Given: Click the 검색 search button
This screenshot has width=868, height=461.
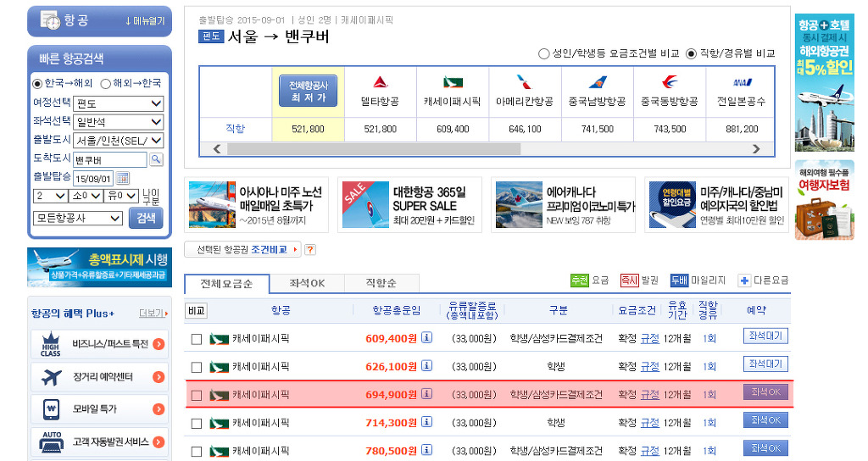Looking at the screenshot, I should [146, 218].
